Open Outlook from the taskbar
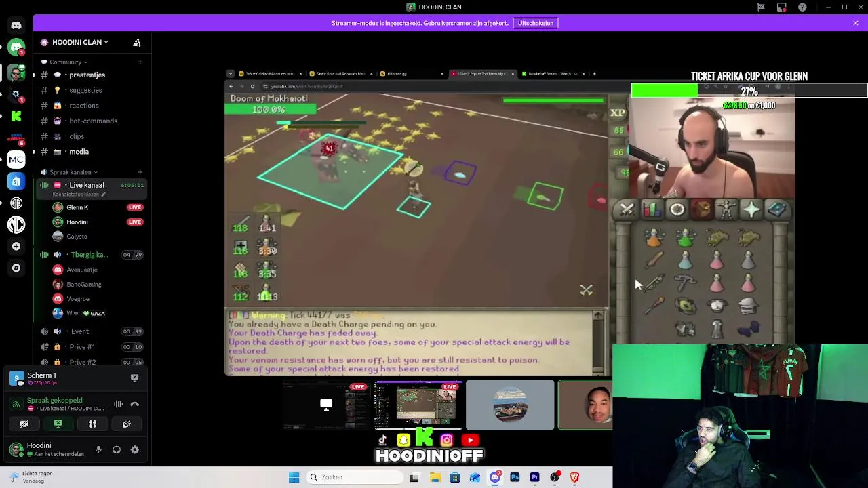 click(x=475, y=477)
